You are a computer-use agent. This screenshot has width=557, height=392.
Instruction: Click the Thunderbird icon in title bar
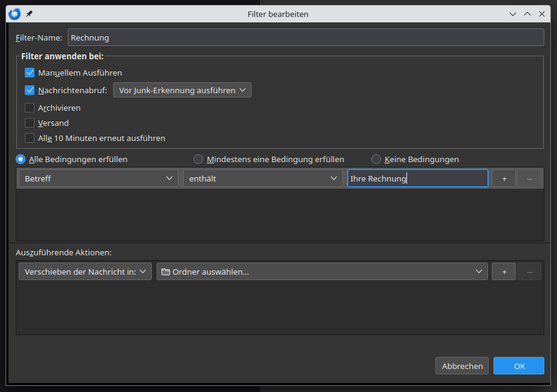point(15,13)
